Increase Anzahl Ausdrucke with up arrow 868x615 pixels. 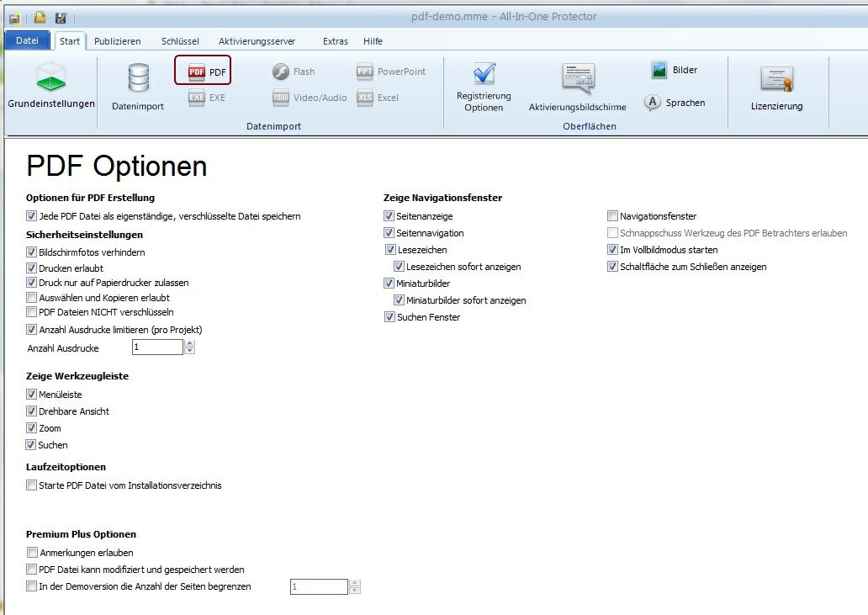(x=190, y=344)
